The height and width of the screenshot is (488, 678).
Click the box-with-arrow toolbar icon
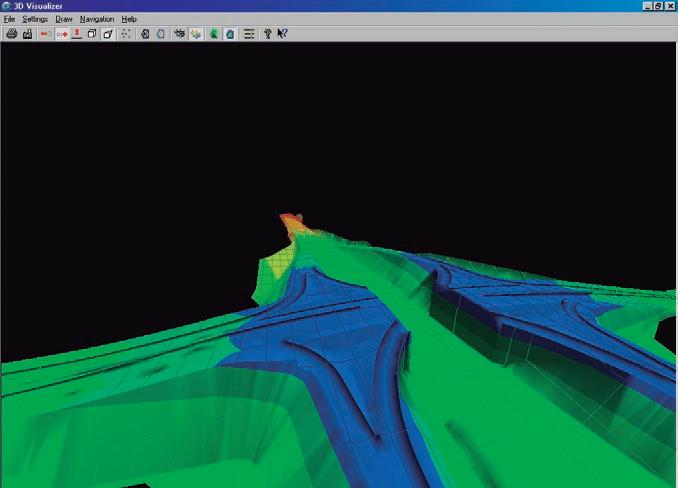pyautogui.click(x=108, y=34)
